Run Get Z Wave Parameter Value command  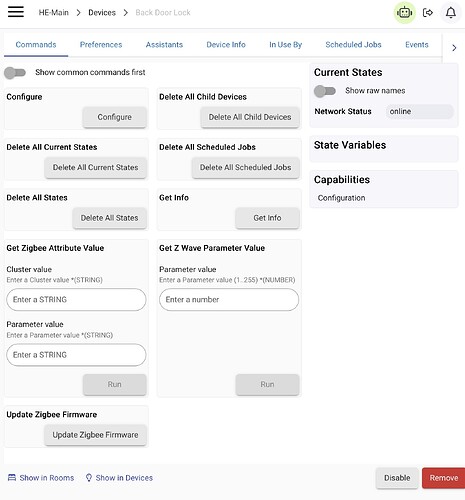[267, 384]
